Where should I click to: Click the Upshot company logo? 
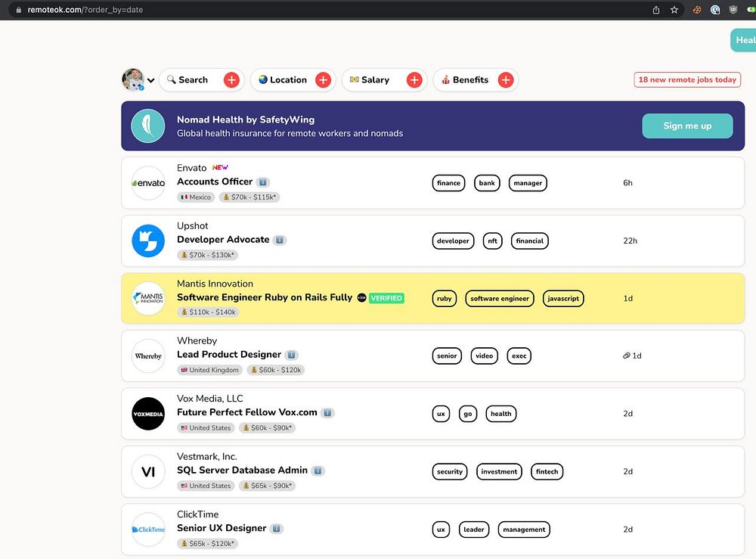[148, 241]
